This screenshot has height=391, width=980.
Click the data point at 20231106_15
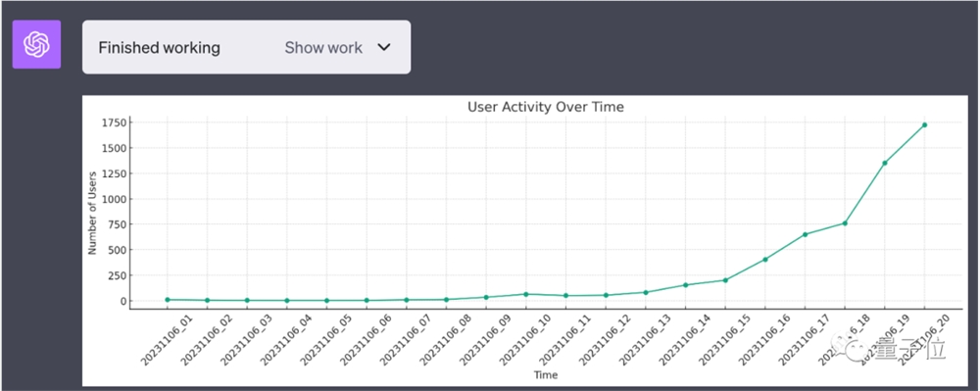[725, 280]
